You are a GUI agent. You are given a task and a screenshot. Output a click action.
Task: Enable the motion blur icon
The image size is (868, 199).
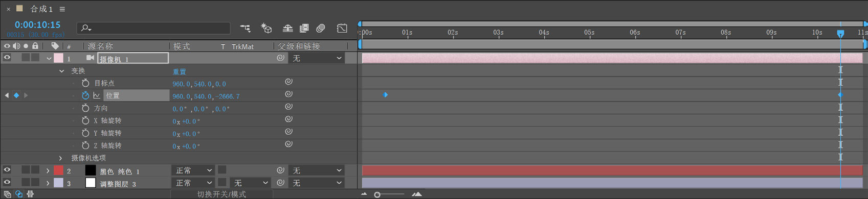pyautogui.click(x=321, y=28)
